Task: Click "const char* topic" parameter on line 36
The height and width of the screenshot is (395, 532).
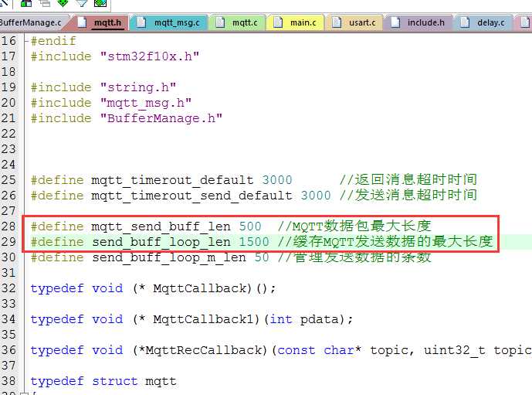Action: pos(345,350)
